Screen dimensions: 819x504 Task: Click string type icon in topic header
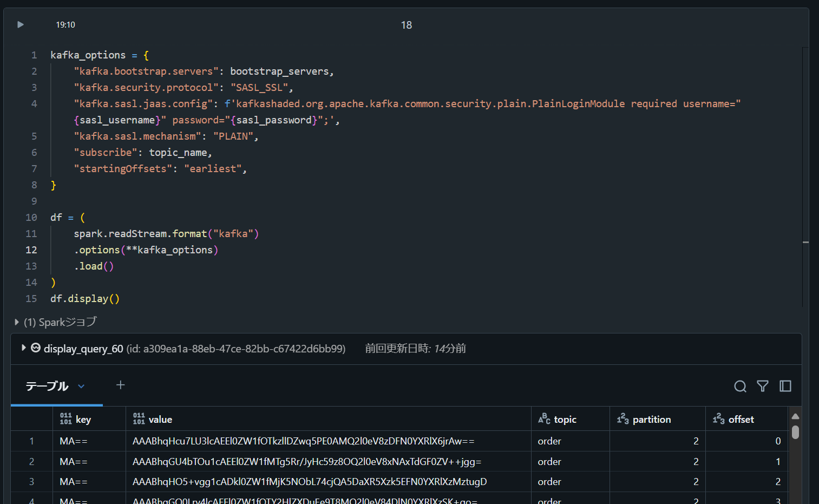pyautogui.click(x=544, y=419)
